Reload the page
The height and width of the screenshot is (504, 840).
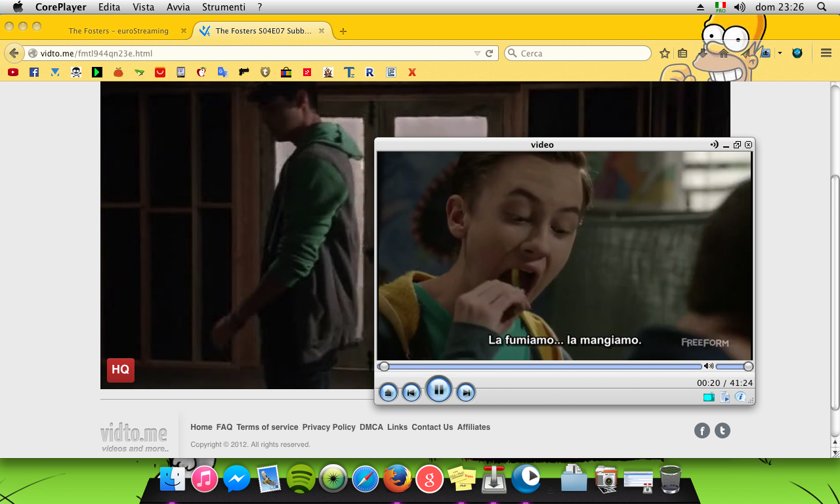[x=490, y=53]
